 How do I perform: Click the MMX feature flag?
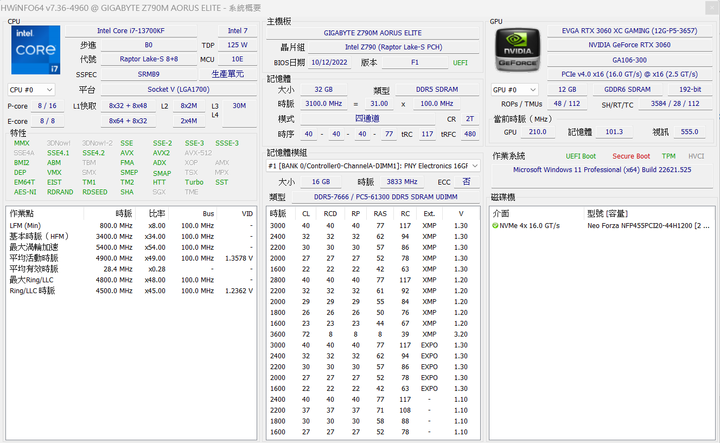tap(22, 143)
